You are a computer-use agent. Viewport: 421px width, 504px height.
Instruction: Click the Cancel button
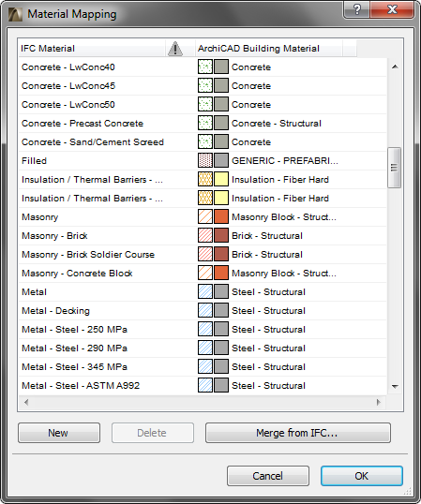coord(268,476)
